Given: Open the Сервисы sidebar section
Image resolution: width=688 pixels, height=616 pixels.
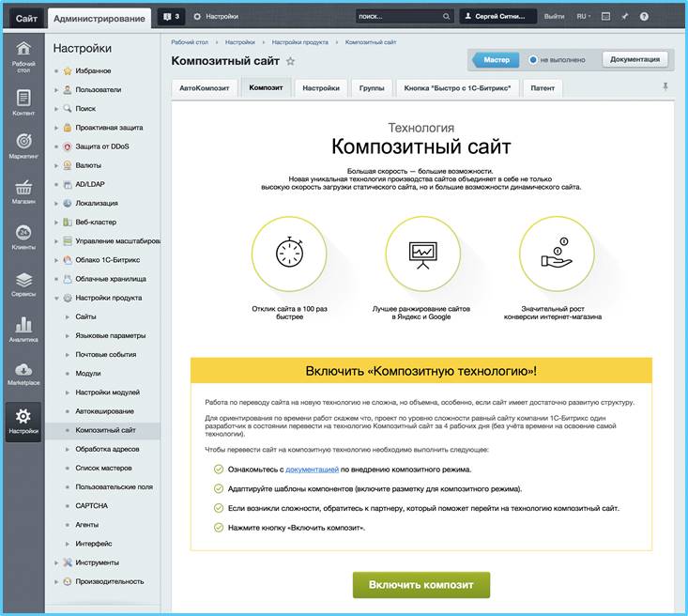Looking at the screenshot, I should 23,284.
